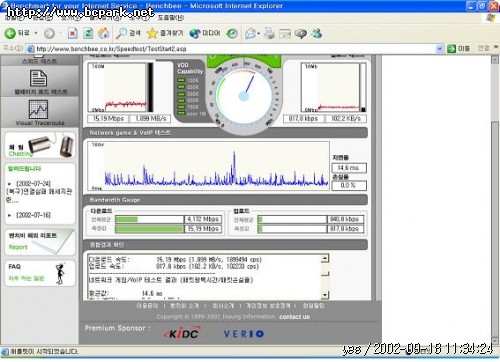
Task: Click the Discuss speech-bubble icon
Action: 301,33
